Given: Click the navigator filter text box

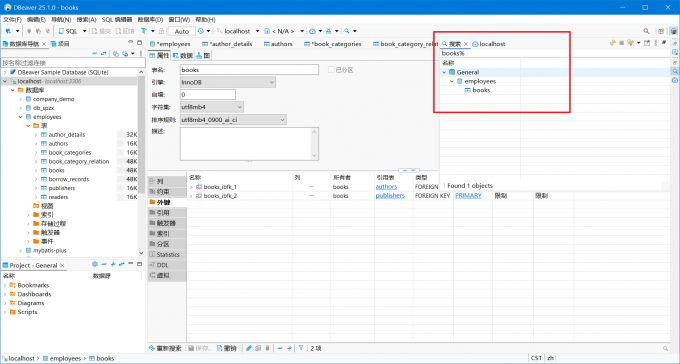Looking at the screenshot, I should pos(73,63).
